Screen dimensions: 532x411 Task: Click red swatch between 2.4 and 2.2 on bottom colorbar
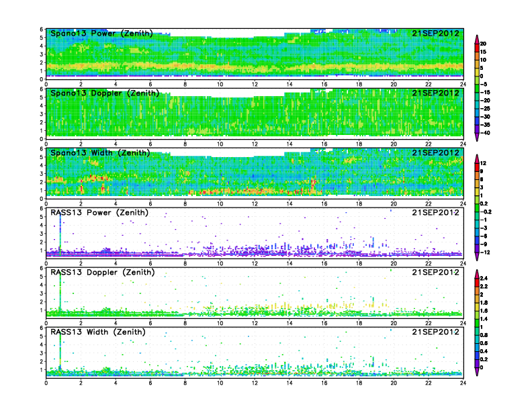pos(477,283)
